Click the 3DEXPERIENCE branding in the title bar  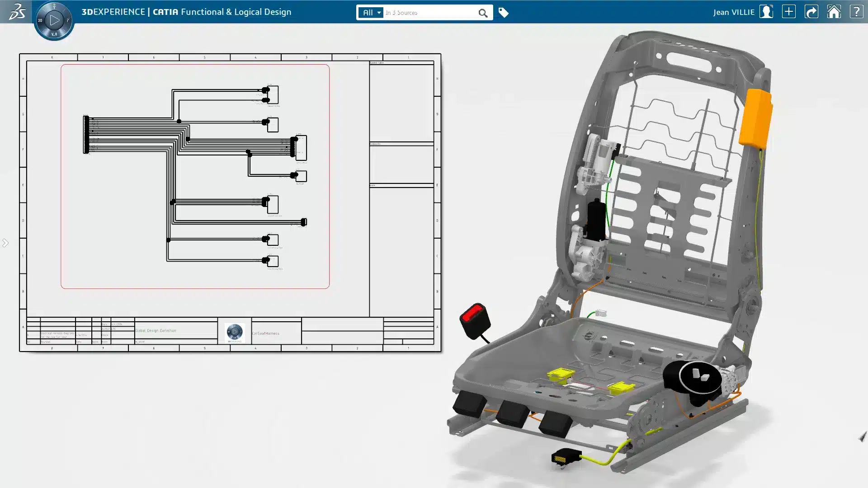113,12
